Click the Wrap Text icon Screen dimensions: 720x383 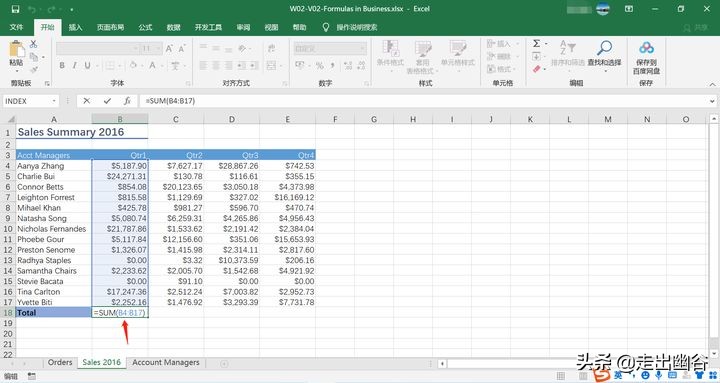pyautogui.click(x=271, y=48)
